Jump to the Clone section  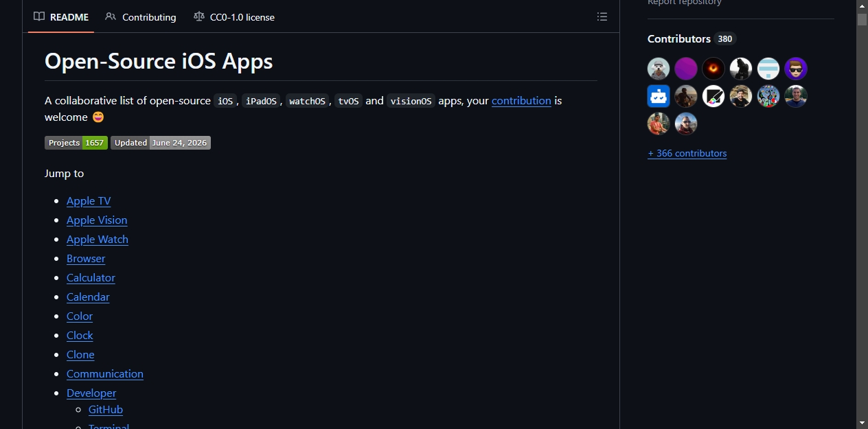coord(80,355)
